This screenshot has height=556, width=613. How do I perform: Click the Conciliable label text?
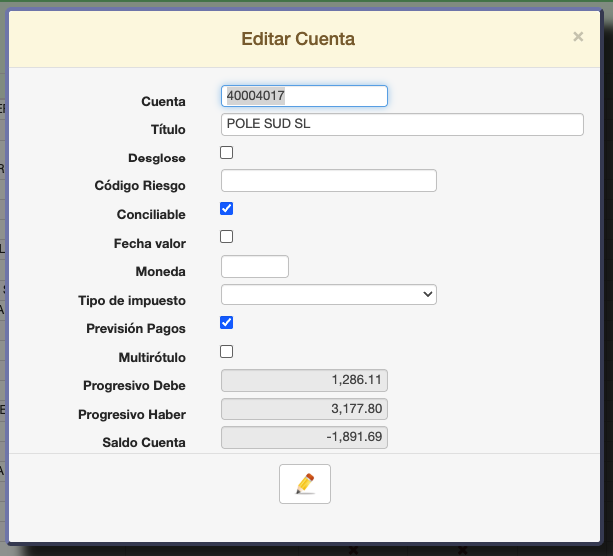[x=151, y=214]
